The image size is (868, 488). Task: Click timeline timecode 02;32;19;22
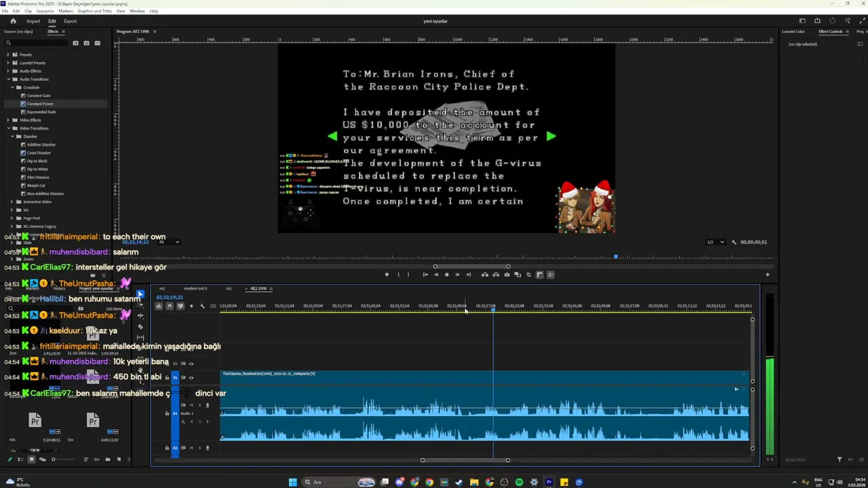point(170,297)
